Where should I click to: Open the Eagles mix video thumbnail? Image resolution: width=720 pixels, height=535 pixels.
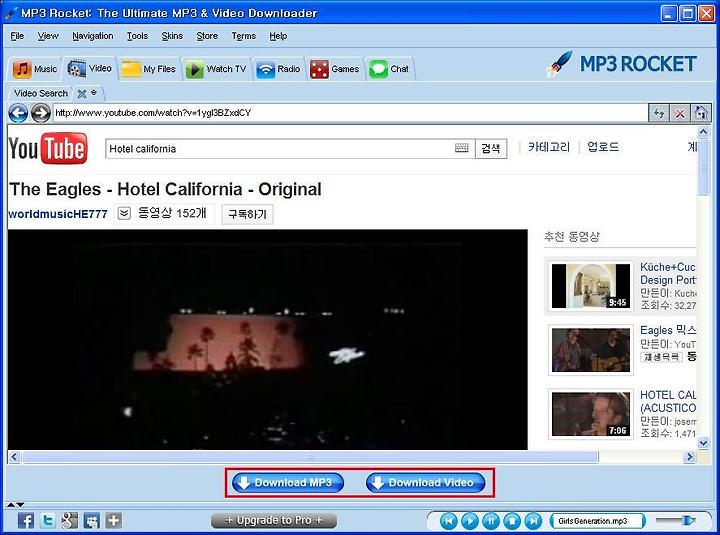pos(591,349)
